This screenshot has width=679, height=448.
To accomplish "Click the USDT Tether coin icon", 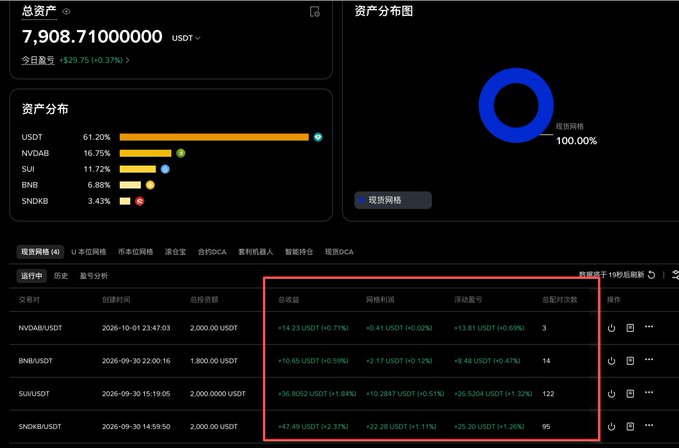I will 318,137.
